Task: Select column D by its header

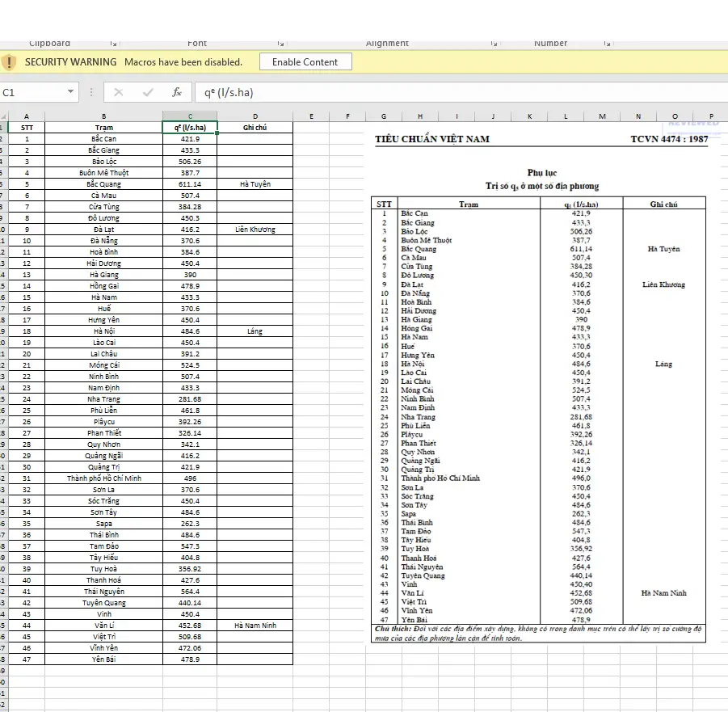Action: [x=255, y=116]
